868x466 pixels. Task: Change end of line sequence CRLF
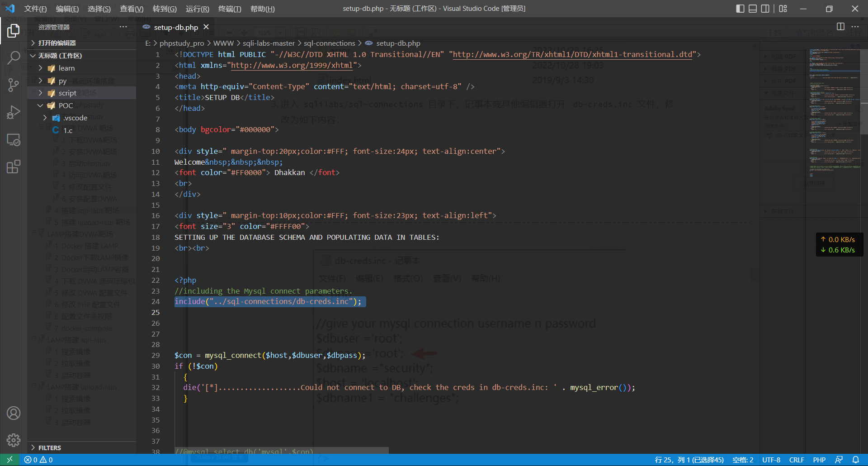pos(797,460)
